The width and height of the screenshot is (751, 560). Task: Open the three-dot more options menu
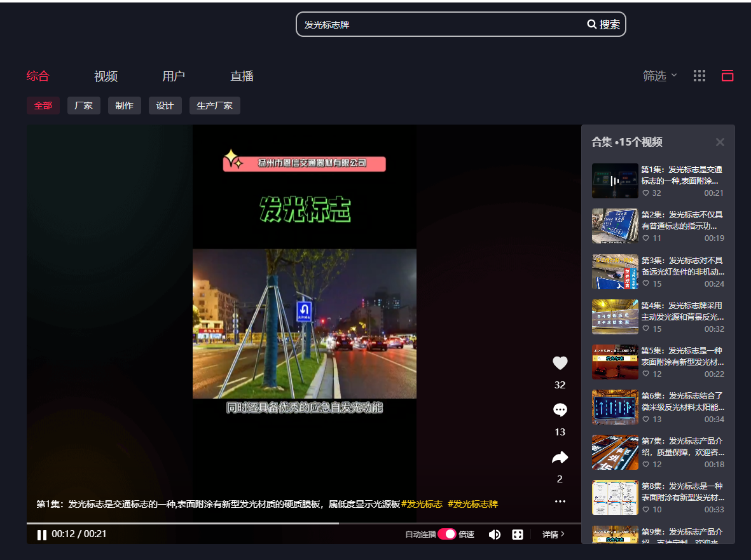pos(560,502)
